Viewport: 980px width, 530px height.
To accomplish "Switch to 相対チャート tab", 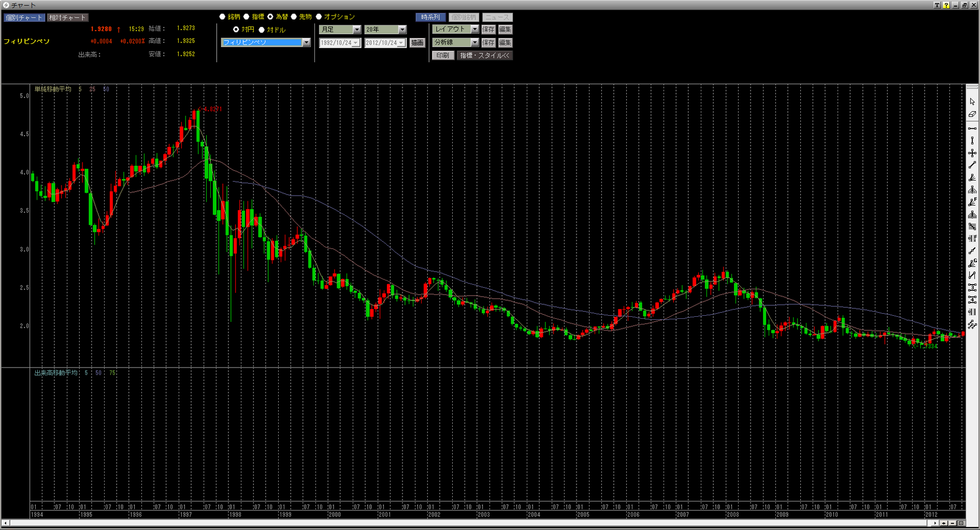I will (x=68, y=18).
